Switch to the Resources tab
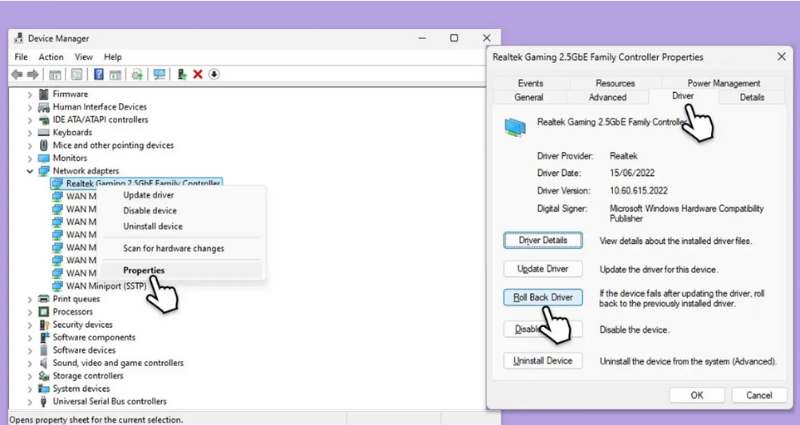The width and height of the screenshot is (800, 425). [x=615, y=83]
